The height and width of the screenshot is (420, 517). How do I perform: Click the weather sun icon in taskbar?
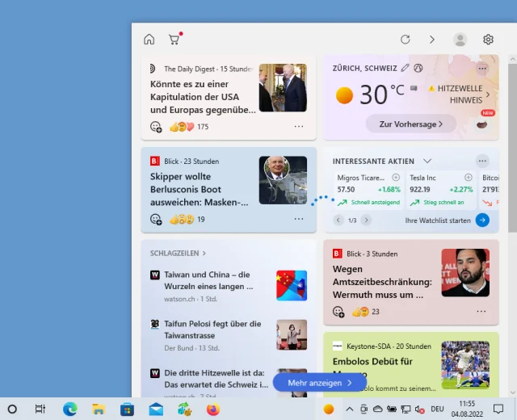pyautogui.click(x=329, y=409)
